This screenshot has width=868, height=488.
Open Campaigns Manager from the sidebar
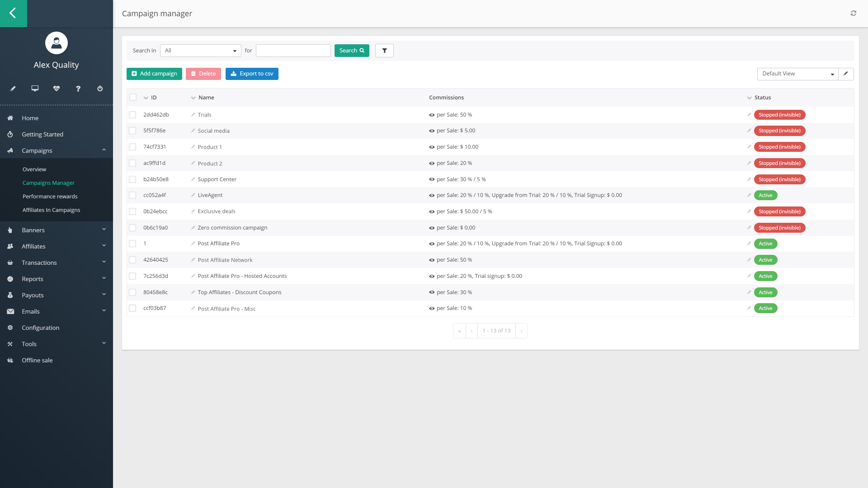coord(48,183)
